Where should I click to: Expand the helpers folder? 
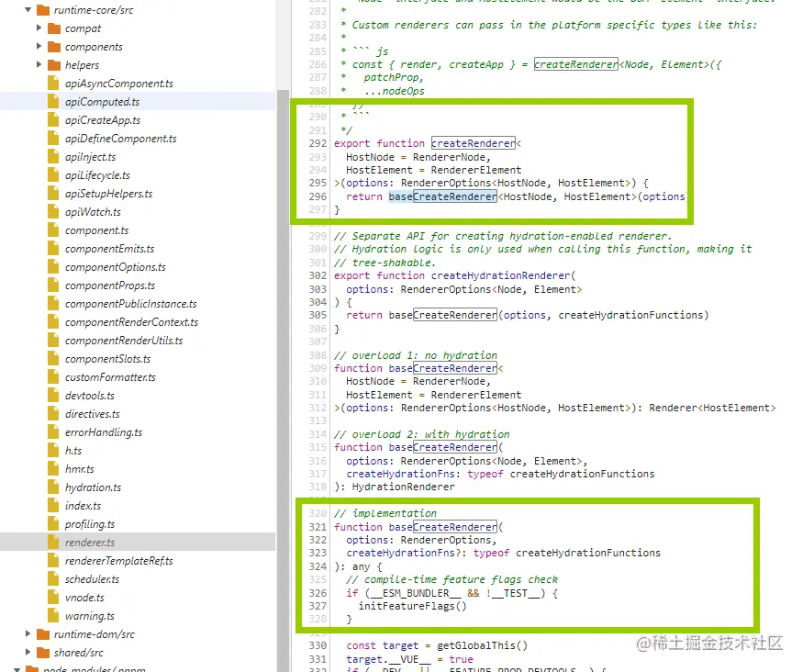click(39, 65)
